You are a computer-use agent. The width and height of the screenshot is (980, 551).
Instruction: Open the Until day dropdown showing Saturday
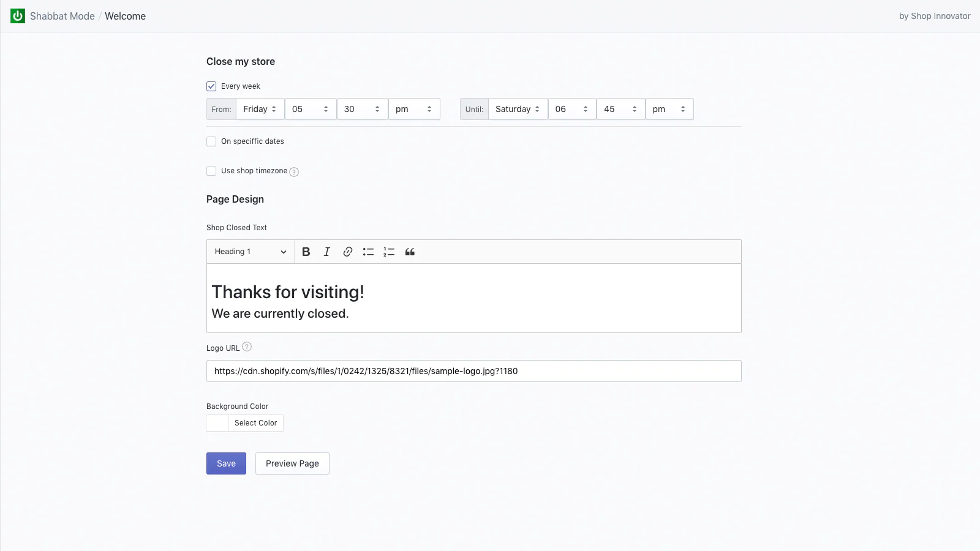(x=518, y=109)
